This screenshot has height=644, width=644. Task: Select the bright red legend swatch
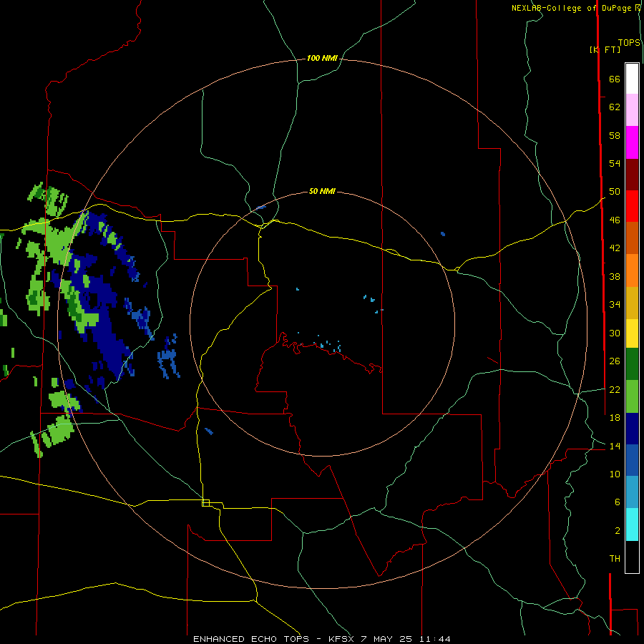point(632,206)
